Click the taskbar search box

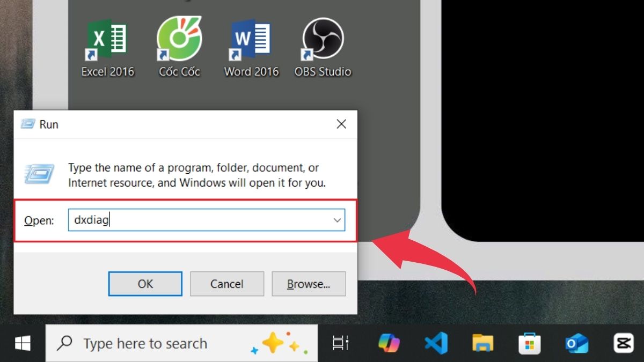click(x=181, y=343)
